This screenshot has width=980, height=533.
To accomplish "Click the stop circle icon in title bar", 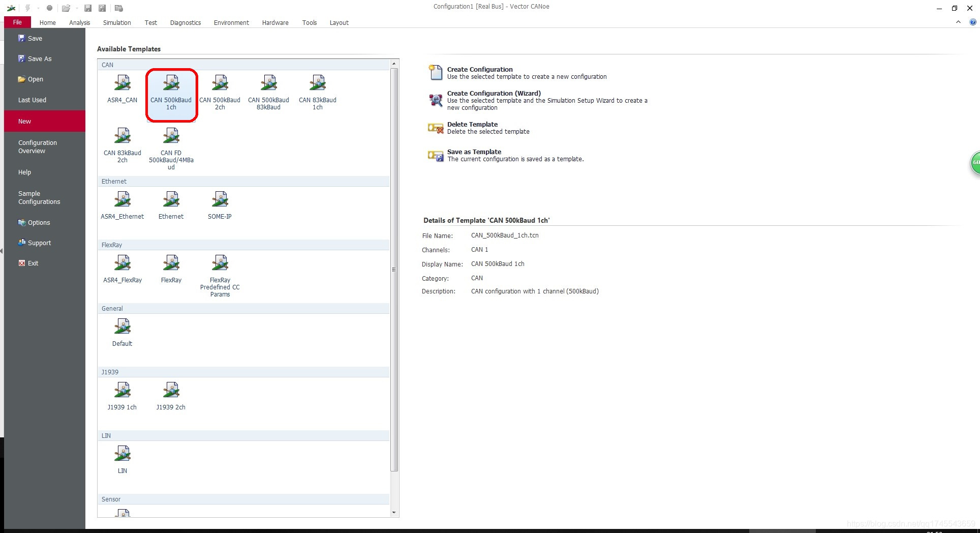I will coord(49,8).
